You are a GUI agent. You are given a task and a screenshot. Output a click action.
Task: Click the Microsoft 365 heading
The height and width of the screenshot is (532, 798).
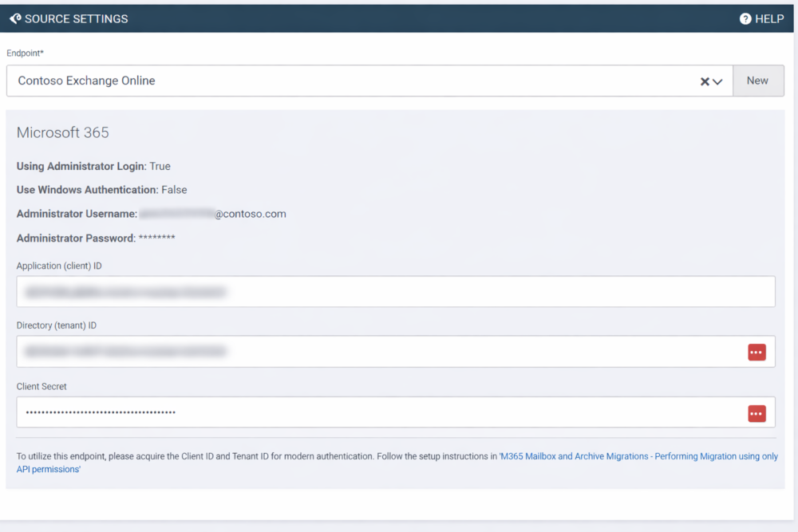[62, 132]
